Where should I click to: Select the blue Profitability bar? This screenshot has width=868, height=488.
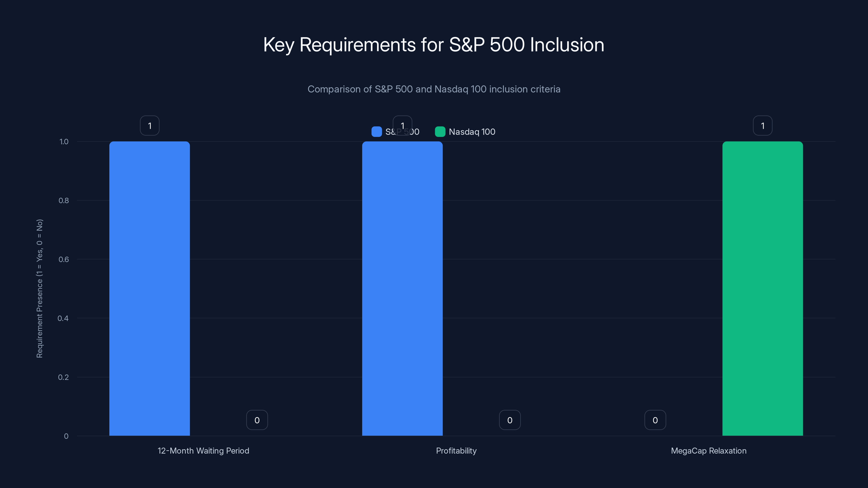tap(402, 289)
